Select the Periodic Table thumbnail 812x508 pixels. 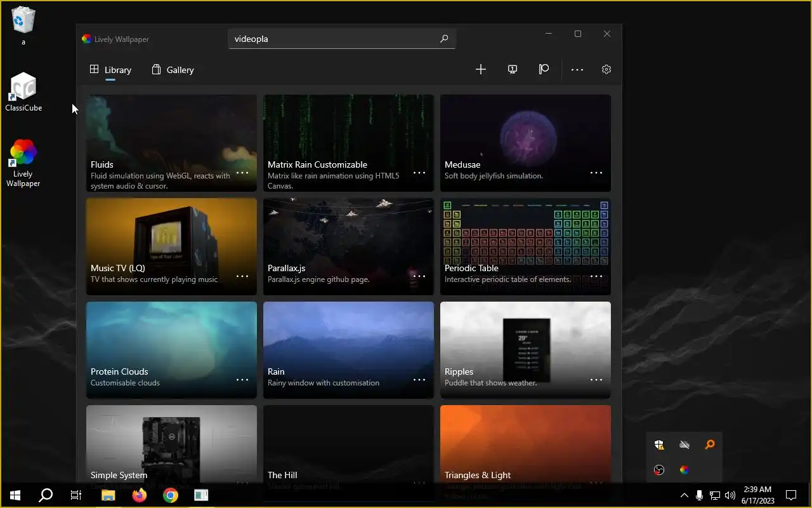(x=525, y=246)
